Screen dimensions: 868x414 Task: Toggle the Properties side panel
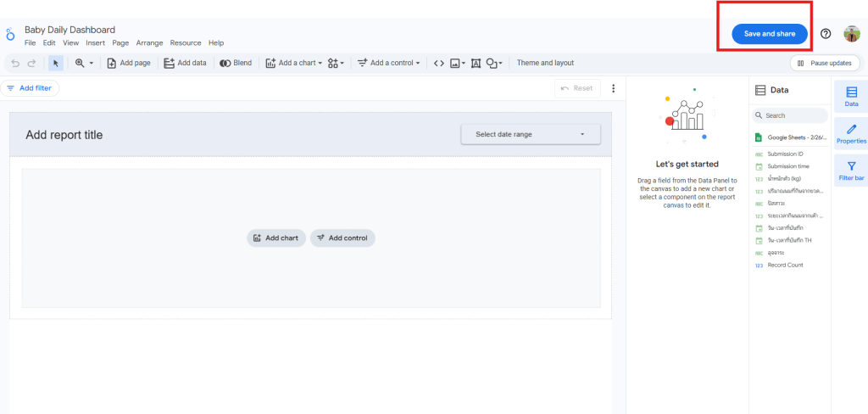851,134
